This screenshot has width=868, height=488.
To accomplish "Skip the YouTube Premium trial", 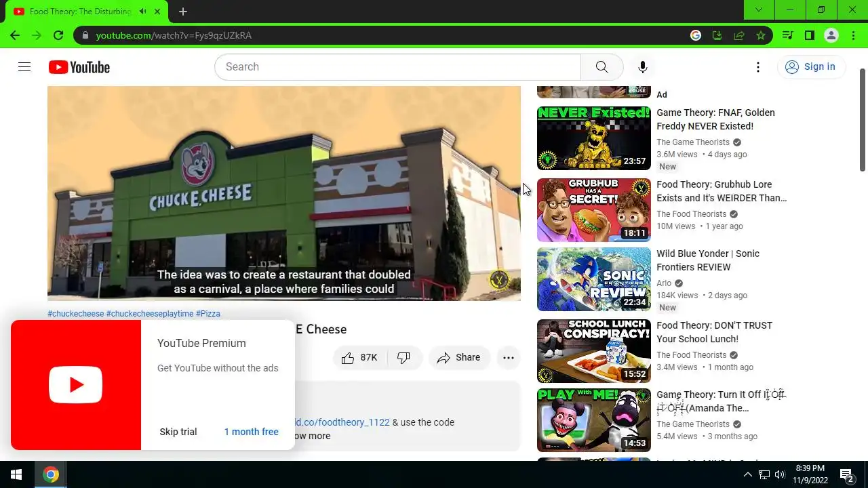I will coord(178,432).
